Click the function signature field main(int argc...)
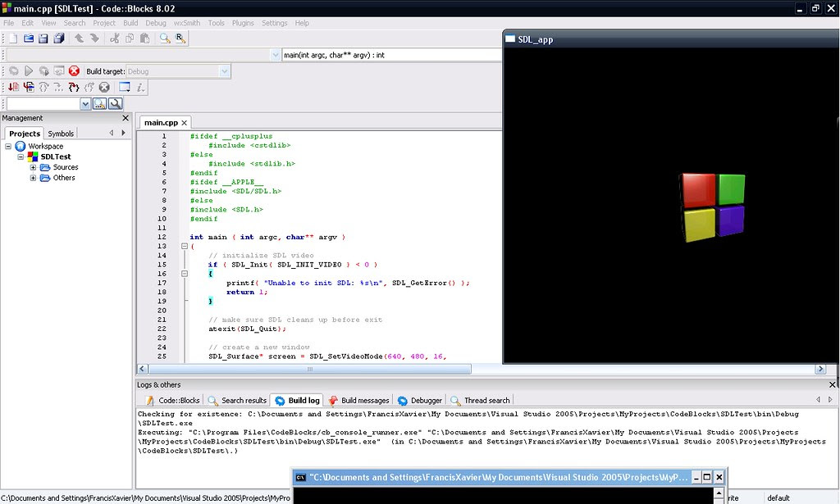This screenshot has height=504, width=840. [391, 55]
